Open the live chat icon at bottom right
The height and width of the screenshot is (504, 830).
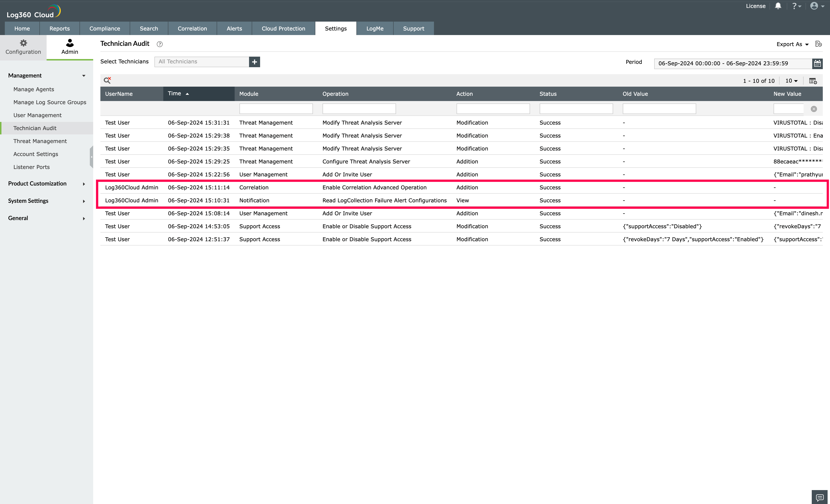tap(820, 497)
